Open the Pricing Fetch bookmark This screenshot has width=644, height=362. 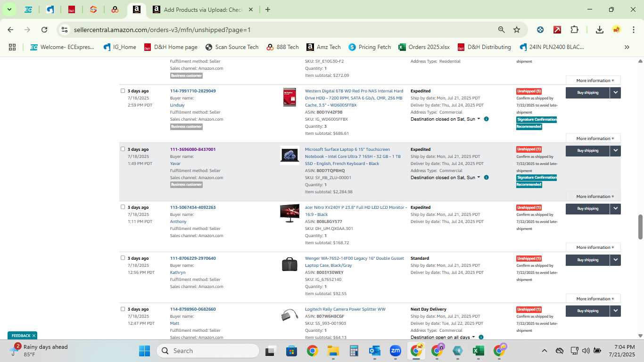click(370, 47)
